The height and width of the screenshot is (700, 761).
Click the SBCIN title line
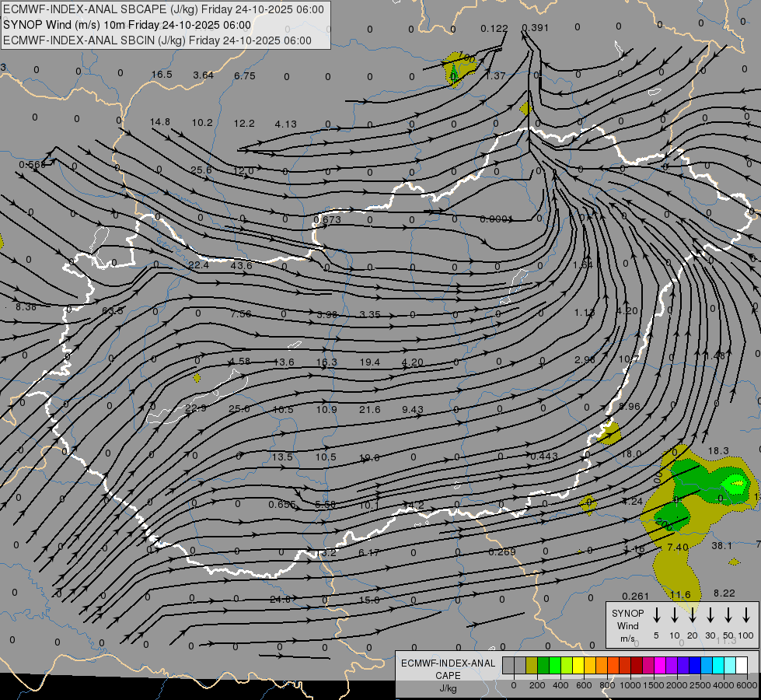click(x=157, y=40)
